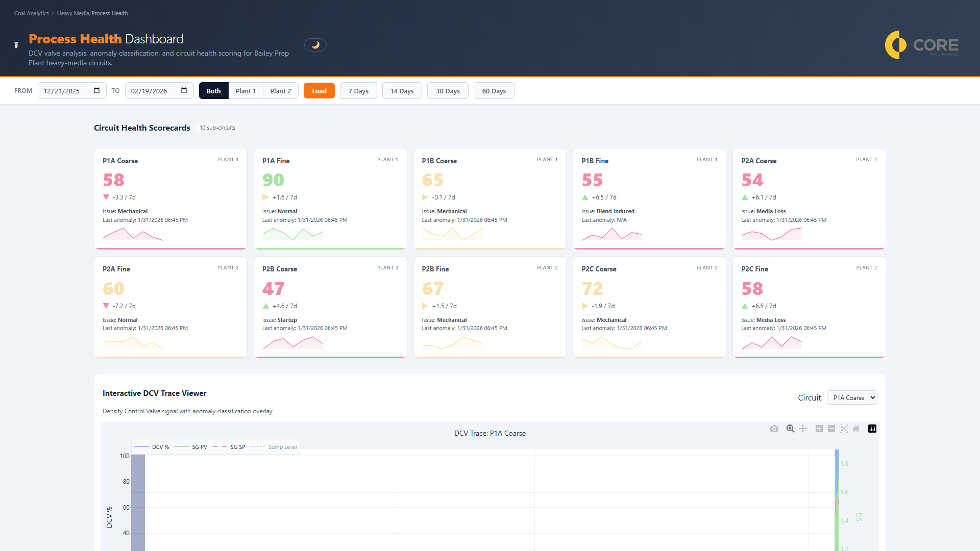The image size is (980, 551).
Task: Click the Plotly logo in chart toolbar
Action: point(871,429)
